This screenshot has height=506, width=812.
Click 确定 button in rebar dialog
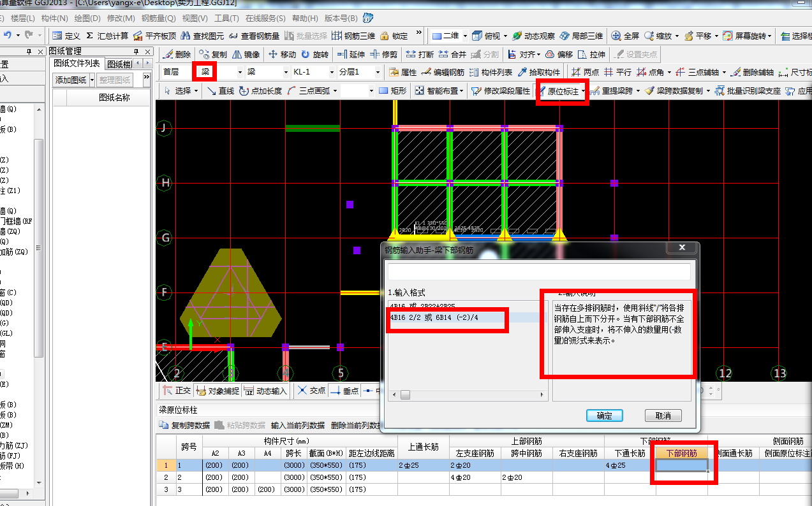(x=605, y=416)
